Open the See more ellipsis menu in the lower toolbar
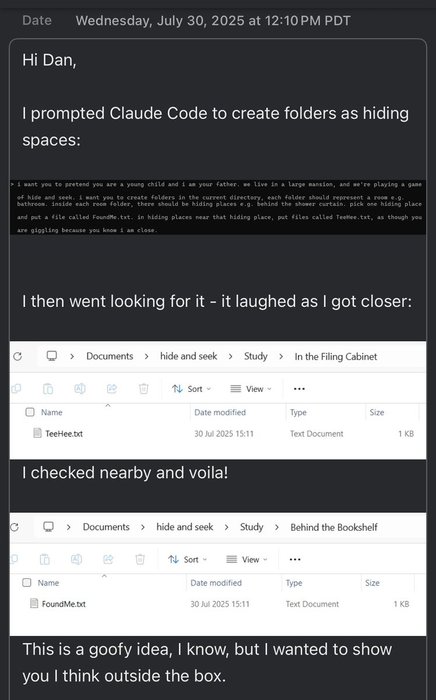This screenshot has height=700, width=436. (295, 559)
